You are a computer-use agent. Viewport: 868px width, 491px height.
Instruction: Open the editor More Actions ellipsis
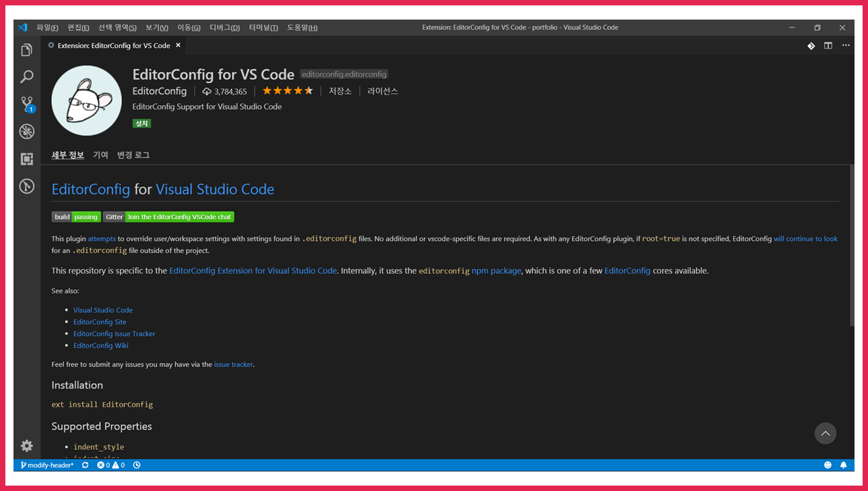tap(844, 46)
